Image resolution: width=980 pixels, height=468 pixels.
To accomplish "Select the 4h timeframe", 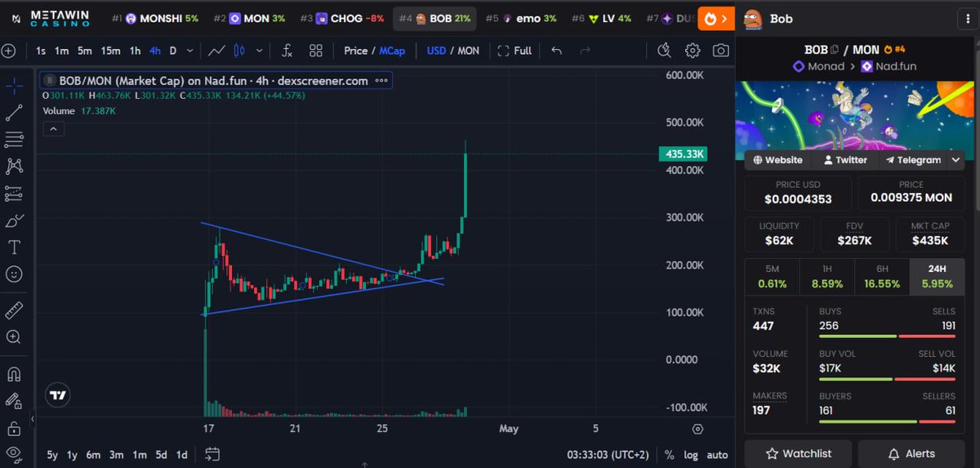I will 154,51.
